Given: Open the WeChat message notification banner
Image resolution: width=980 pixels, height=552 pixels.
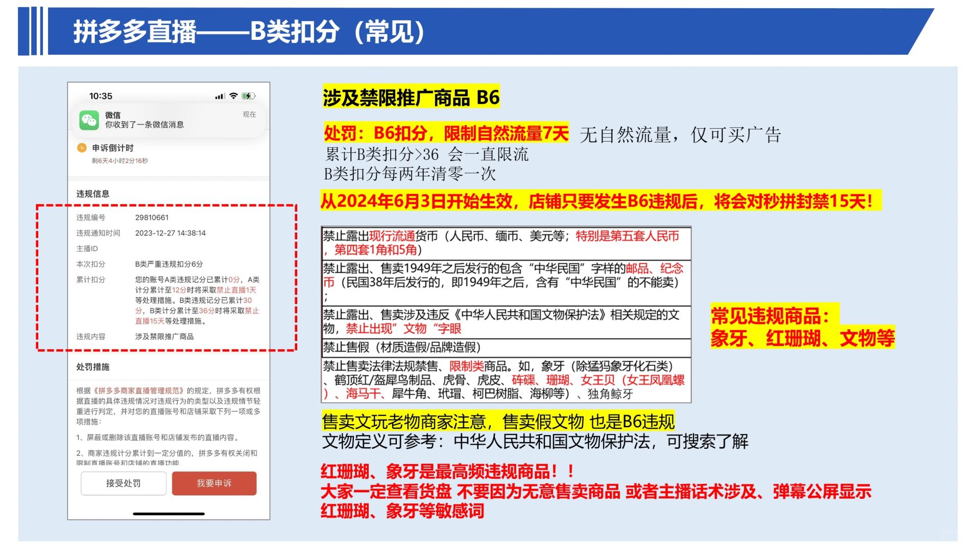Looking at the screenshot, I should tap(169, 120).
